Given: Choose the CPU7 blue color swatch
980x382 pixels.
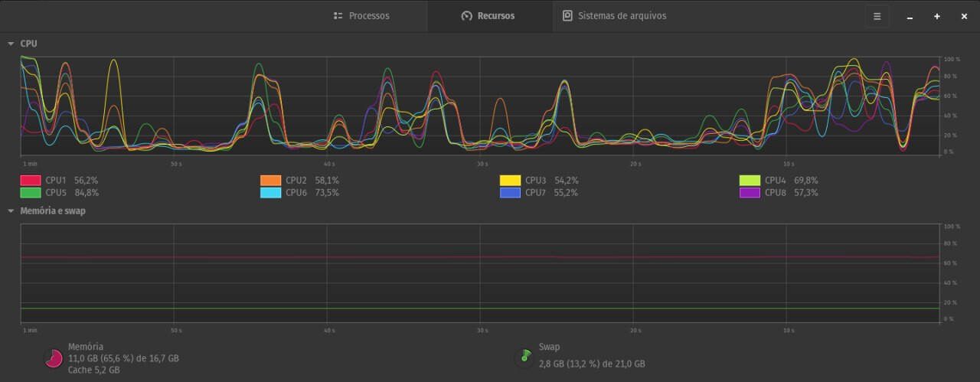Looking at the screenshot, I should point(510,193).
